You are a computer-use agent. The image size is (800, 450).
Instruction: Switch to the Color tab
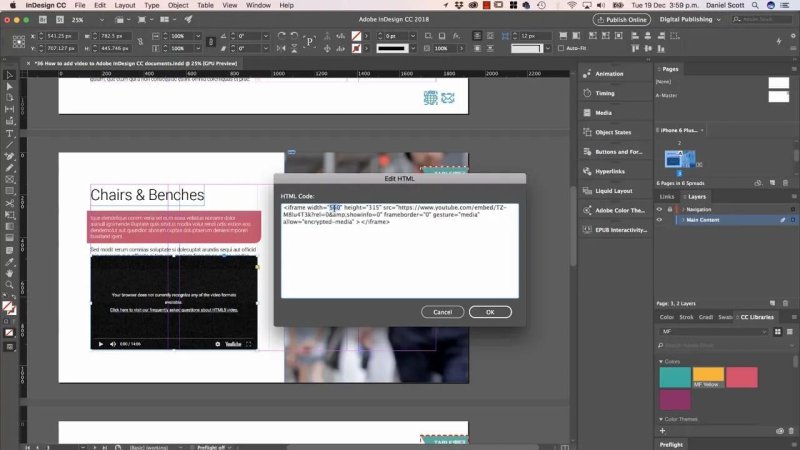pos(666,317)
